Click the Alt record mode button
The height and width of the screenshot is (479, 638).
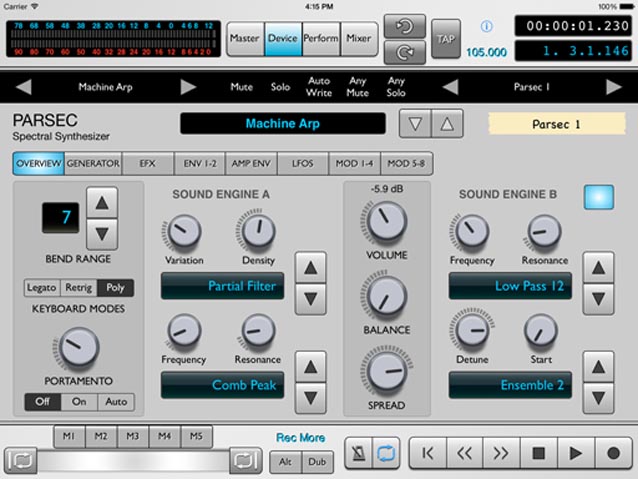pos(285,462)
